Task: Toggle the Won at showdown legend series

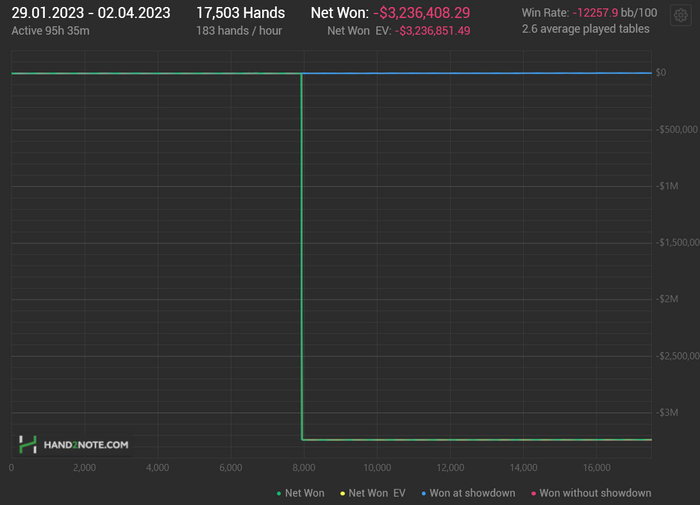Action: [x=468, y=493]
